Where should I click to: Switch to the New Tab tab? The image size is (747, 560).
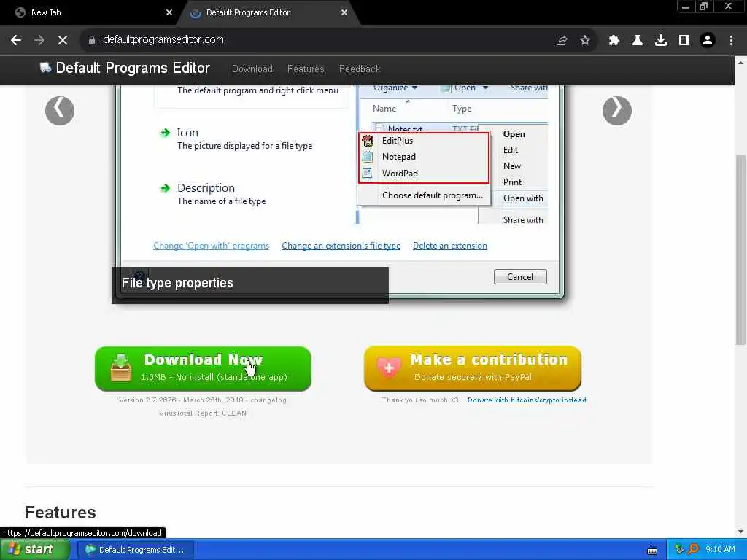(x=90, y=13)
